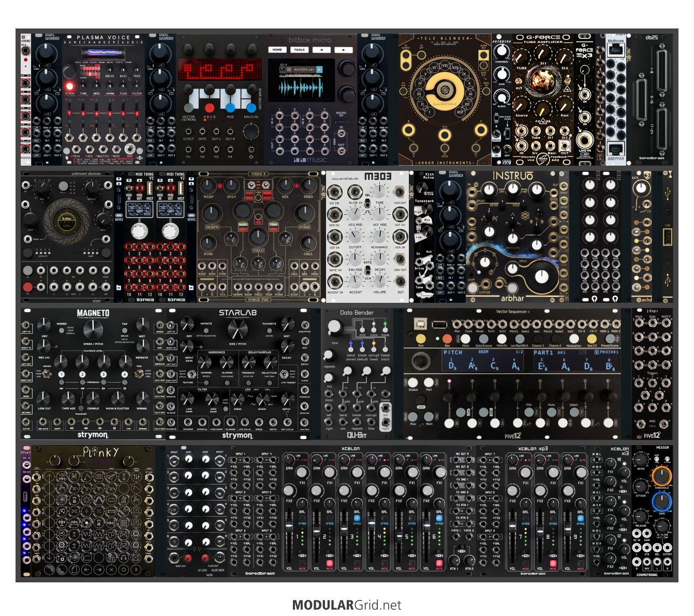Click the large time knob on Data Bender
Image resolution: width=694 pixels, height=616 pixels.
click(334, 327)
